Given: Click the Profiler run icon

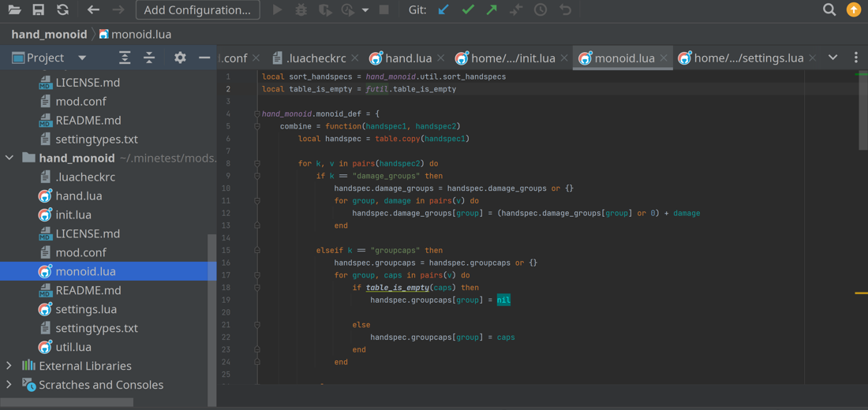Looking at the screenshot, I should coord(348,9).
